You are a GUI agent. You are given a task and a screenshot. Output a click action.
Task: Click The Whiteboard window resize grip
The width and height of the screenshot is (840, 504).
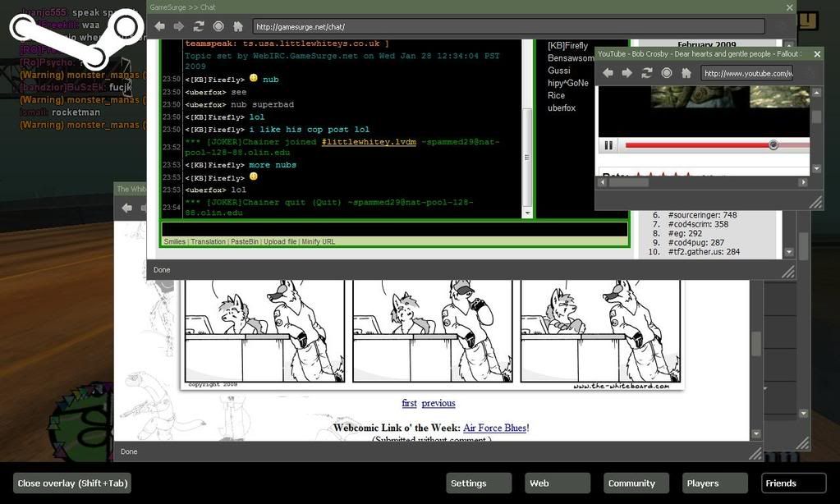755,454
